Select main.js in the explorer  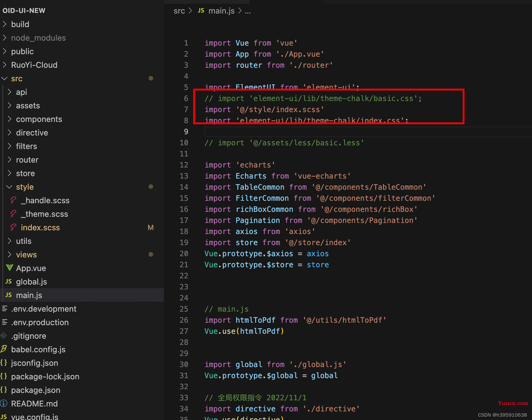click(x=29, y=295)
